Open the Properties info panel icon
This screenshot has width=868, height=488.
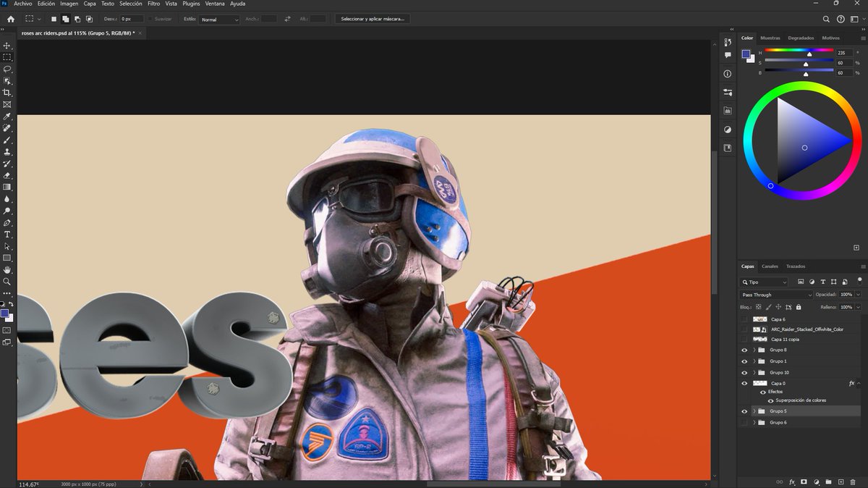coord(728,74)
